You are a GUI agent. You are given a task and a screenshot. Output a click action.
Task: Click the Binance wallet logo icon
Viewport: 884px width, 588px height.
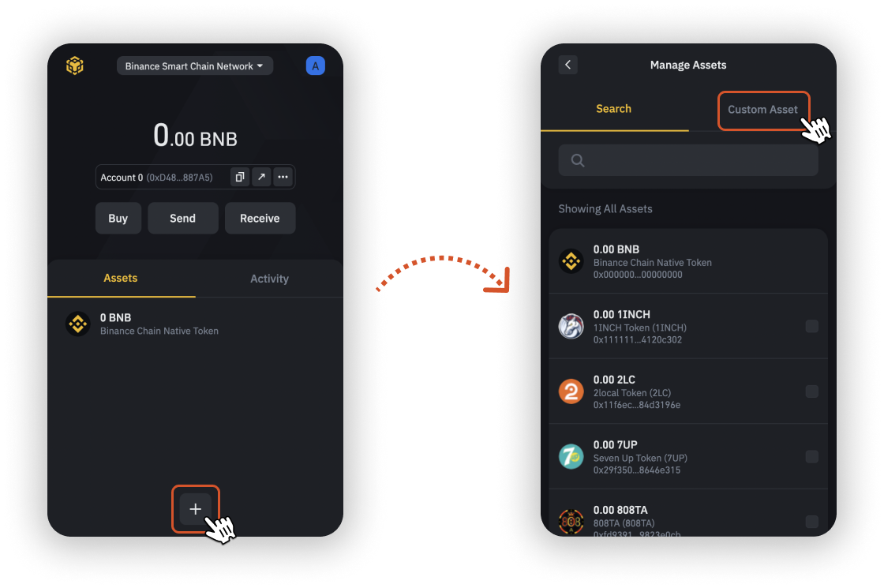75,66
